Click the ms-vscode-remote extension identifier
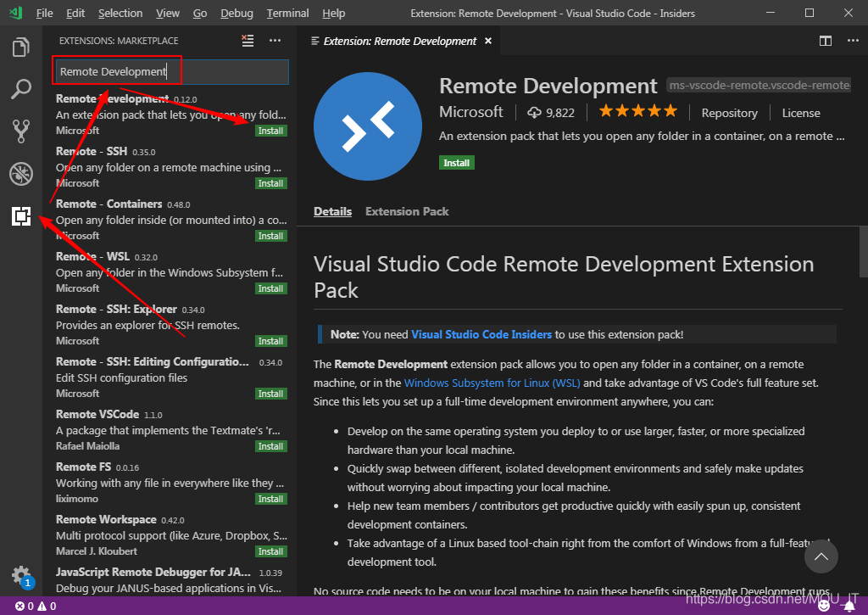The image size is (868, 615). [x=759, y=86]
